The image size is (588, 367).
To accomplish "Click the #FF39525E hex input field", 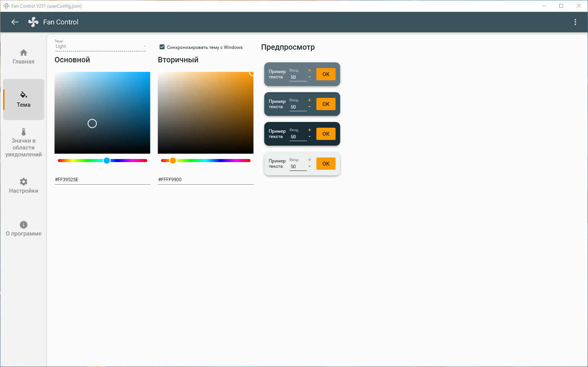I will pos(102,180).
